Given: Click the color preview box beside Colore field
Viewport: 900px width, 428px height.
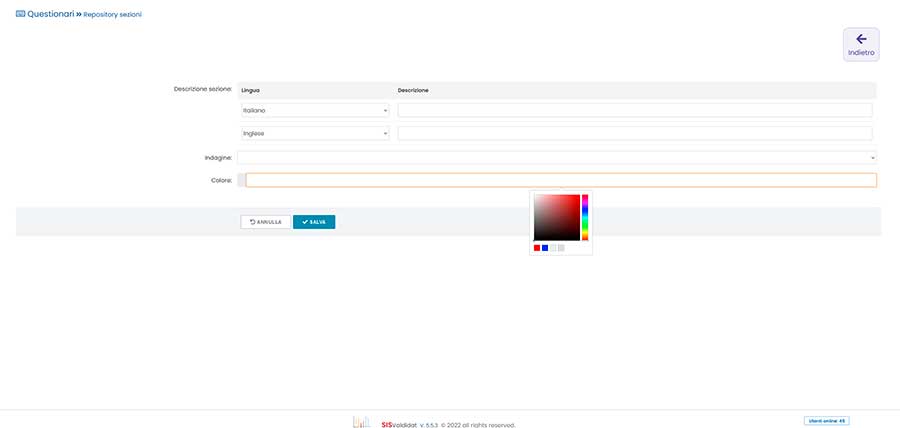Looking at the screenshot, I should pyautogui.click(x=241, y=180).
